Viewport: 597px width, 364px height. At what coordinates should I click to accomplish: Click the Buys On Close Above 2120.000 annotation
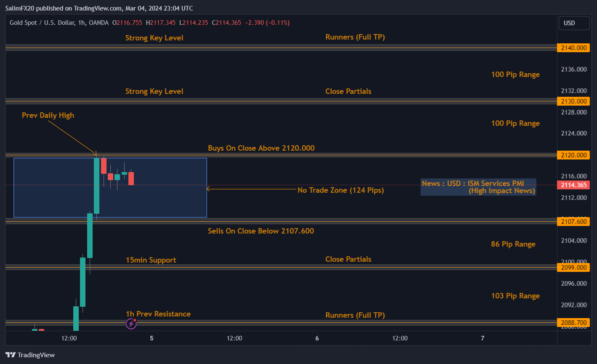261,148
